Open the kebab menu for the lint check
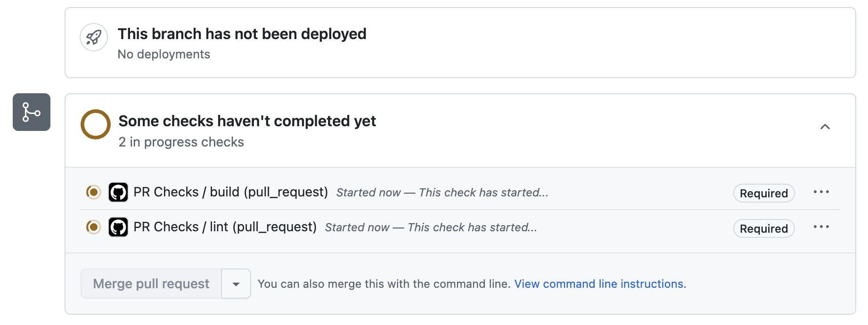Screen dimensions: 868x325 pyautogui.click(x=821, y=227)
